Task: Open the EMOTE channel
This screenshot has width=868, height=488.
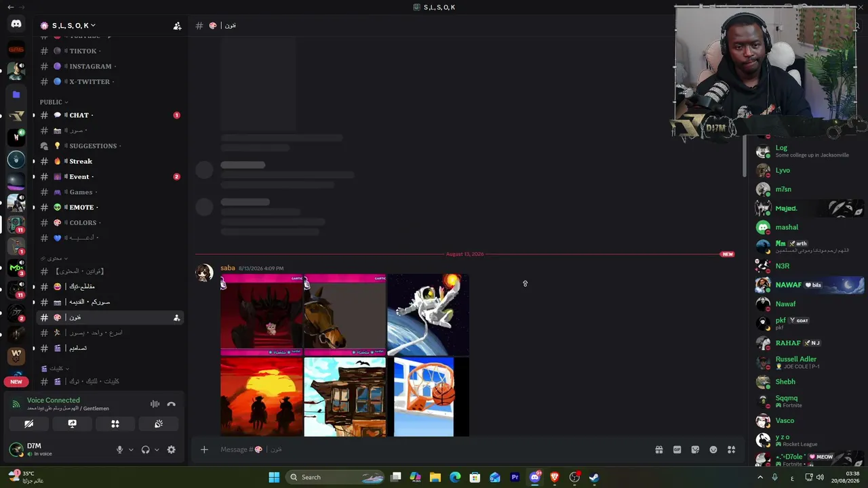Action: 108,207
